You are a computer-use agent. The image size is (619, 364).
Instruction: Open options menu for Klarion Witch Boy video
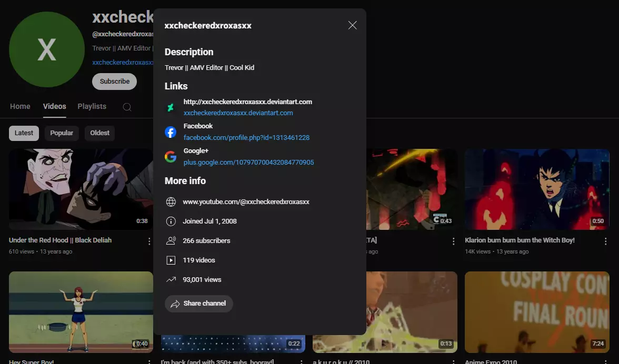(x=605, y=241)
